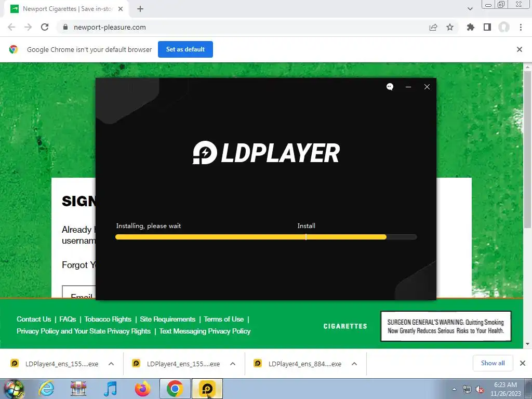The image size is (532, 399).
Task: Open the LDPlayer installer feedback chat icon
Action: 390,87
